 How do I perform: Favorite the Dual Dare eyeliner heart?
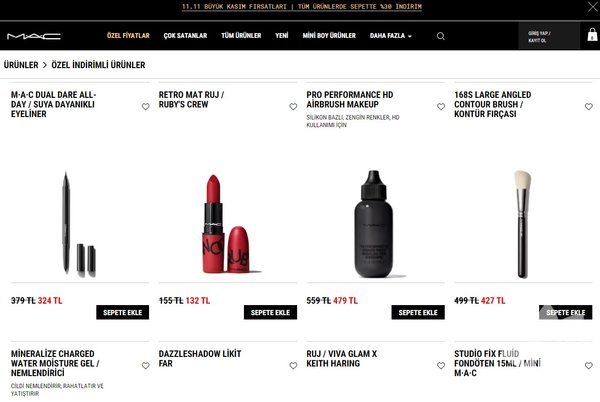145,107
